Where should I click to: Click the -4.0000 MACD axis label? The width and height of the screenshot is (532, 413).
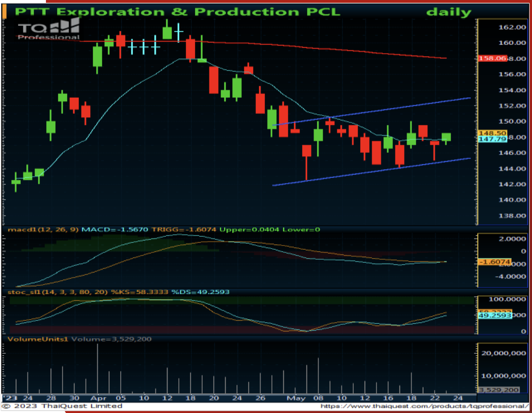point(510,276)
